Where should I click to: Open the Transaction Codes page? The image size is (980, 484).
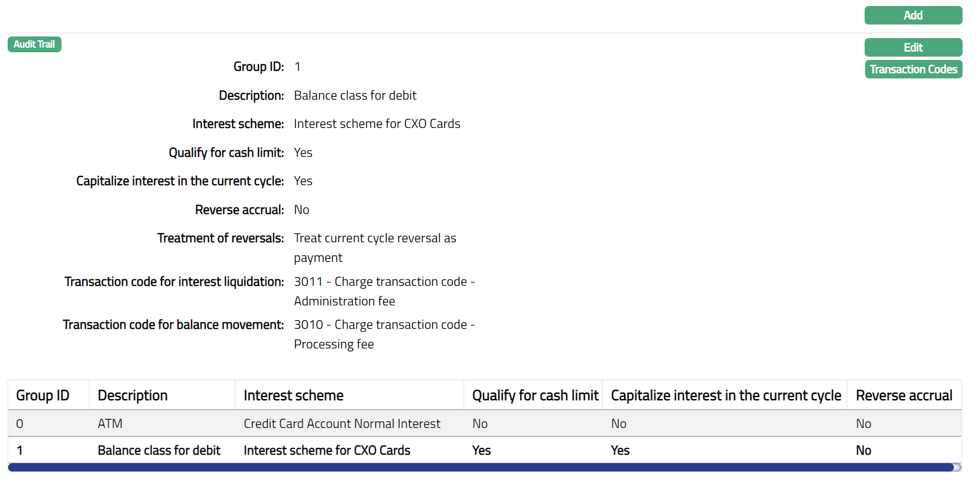point(913,69)
